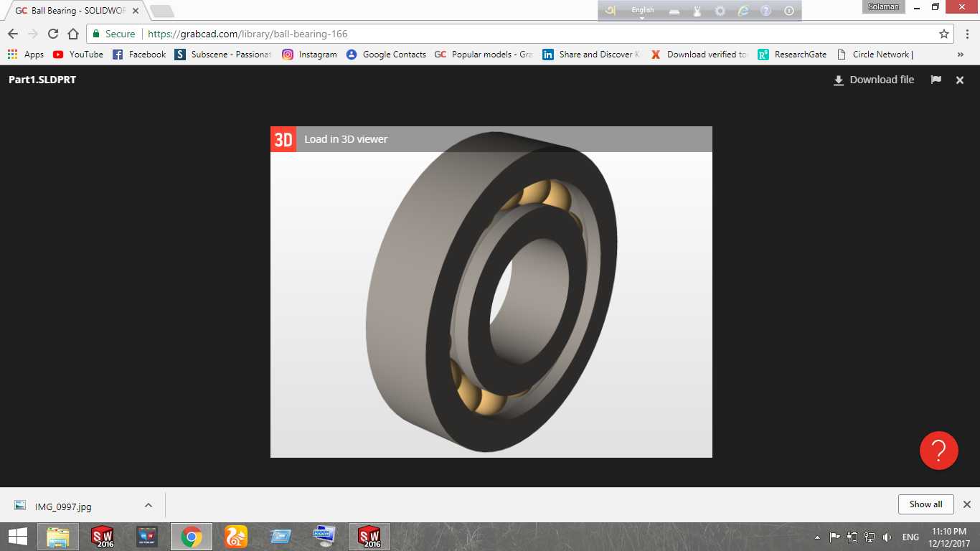Open the Download verified bookmark

point(699,55)
